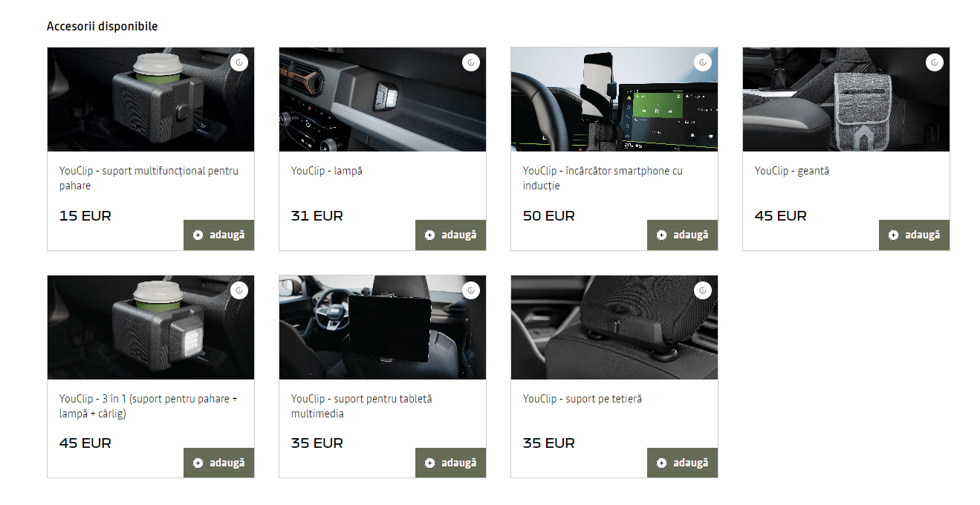Image resolution: width=980 pixels, height=505 pixels.
Task: Add the YouClip 3 în 1 bundle
Action: (x=219, y=463)
